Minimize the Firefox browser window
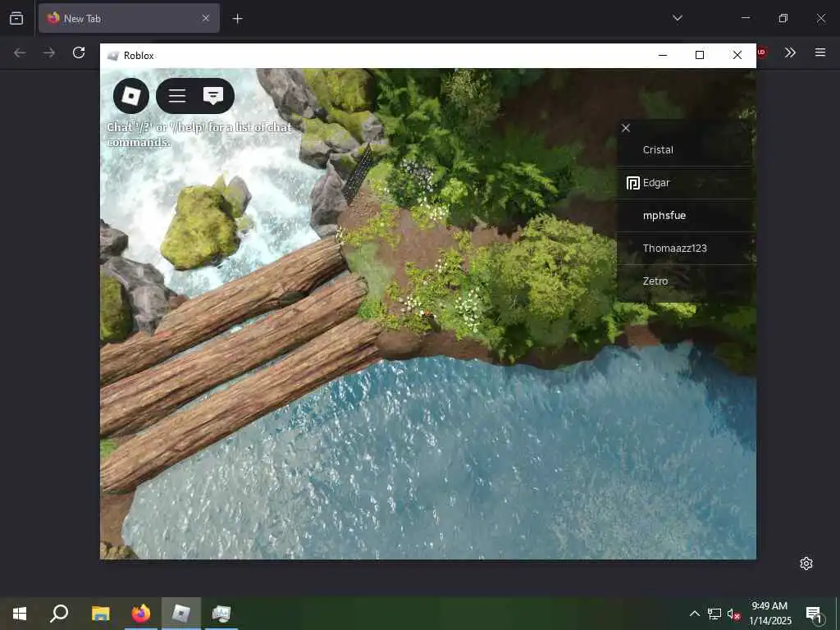The width and height of the screenshot is (840, 630). [x=745, y=18]
